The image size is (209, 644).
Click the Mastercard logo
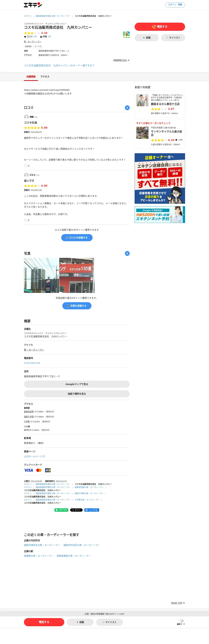pyautogui.click(x=39, y=470)
